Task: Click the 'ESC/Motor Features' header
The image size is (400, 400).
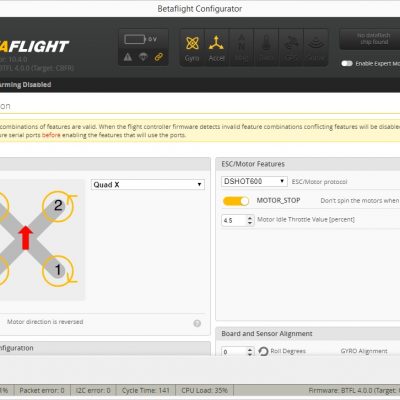Action: [x=253, y=164]
